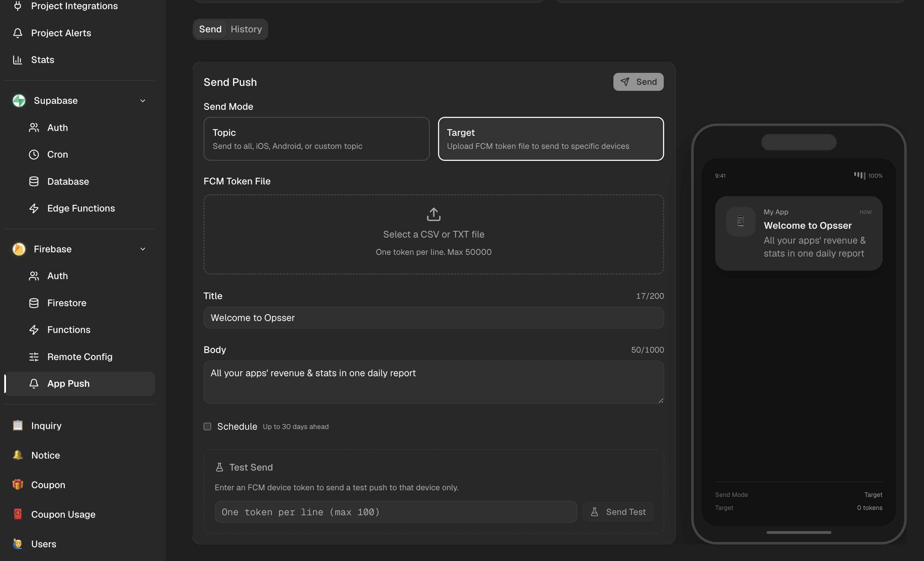Click the Database cylinder icon

coord(34,181)
